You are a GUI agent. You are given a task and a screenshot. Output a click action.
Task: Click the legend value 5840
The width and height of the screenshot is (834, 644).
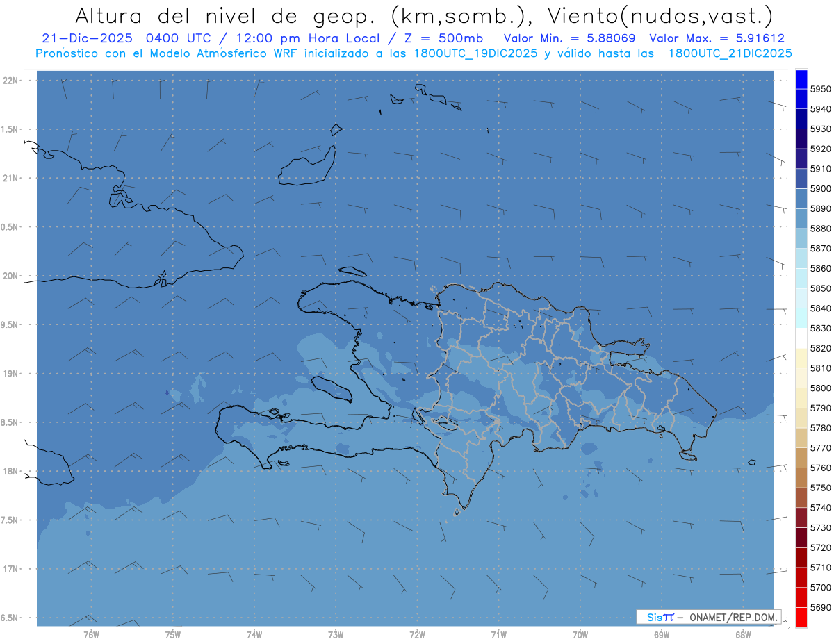coord(820,308)
